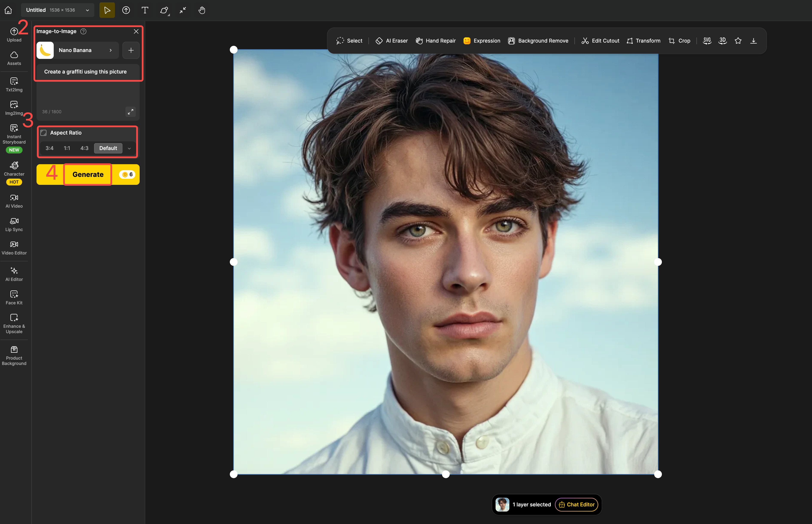Image resolution: width=812 pixels, height=524 pixels.
Task: Convert image with SVG icon
Action: (707, 41)
